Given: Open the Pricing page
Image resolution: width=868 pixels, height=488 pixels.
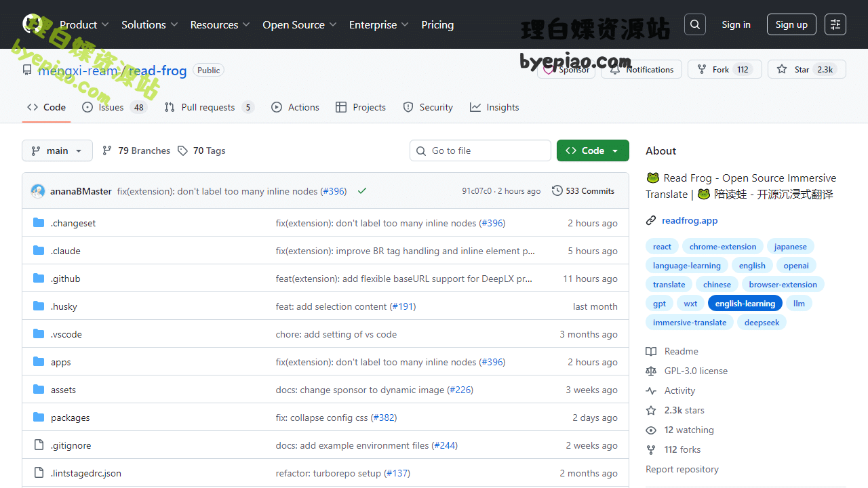Looking at the screenshot, I should click(437, 24).
